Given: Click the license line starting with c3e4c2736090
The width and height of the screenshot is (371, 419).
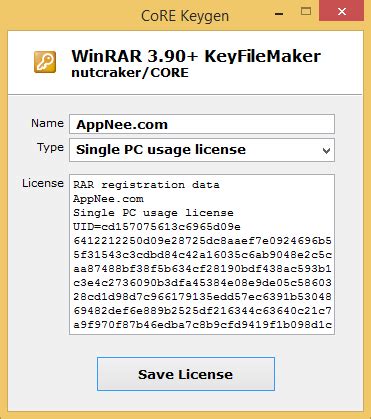Looking at the screenshot, I should (x=202, y=283).
